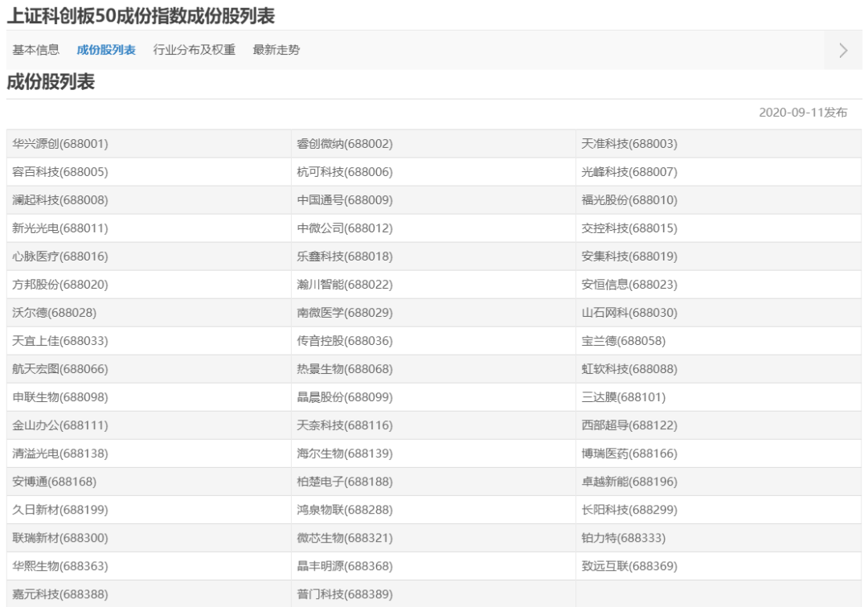Open 宝兰德(688058) entry
Viewport: 868px width, 607px height.
point(624,341)
